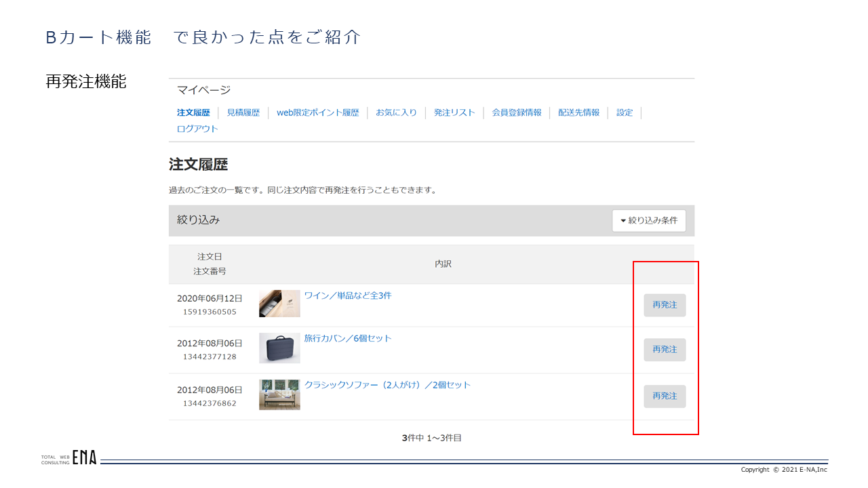This screenshot has height=488, width=868.
Task: Click the wine product thumbnail
Action: [279, 304]
